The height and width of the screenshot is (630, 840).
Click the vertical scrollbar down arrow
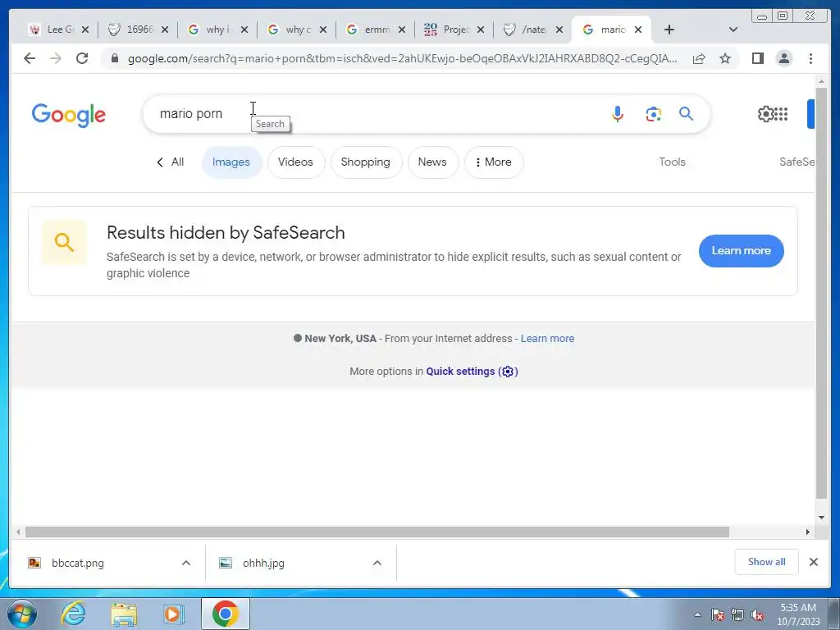point(821,518)
